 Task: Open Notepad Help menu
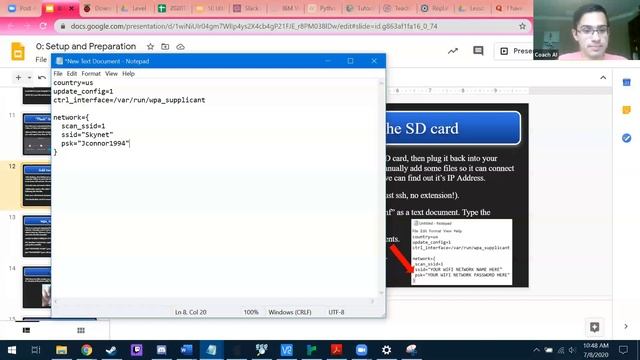(128, 73)
